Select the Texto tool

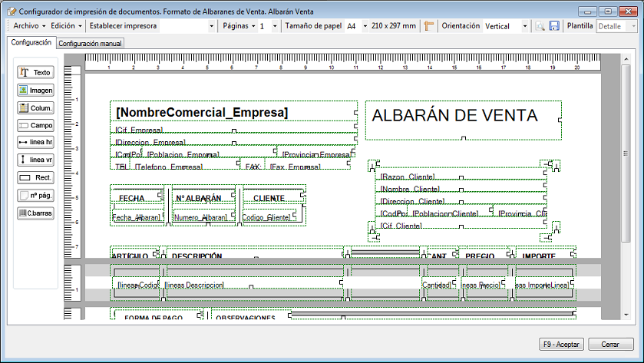pos(35,72)
